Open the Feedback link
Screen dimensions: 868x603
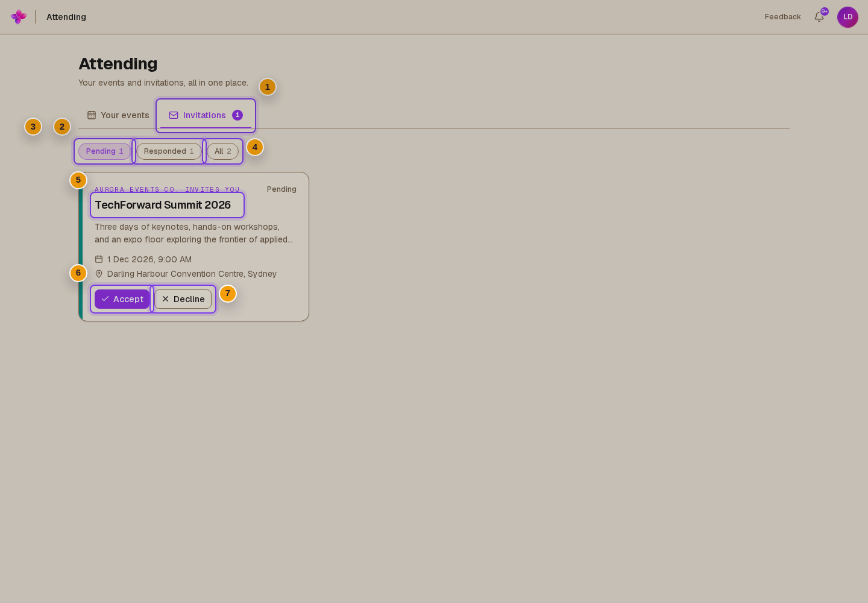tap(782, 17)
